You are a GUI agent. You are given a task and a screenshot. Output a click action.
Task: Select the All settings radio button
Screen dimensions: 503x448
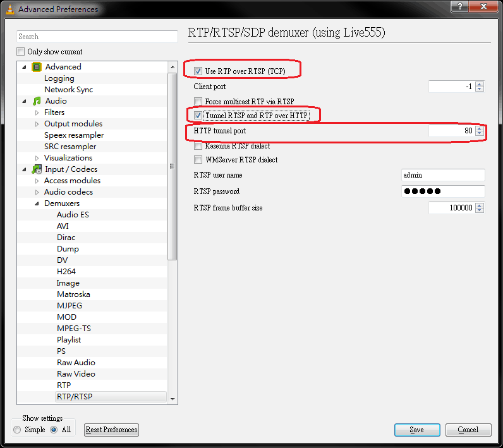tap(54, 430)
